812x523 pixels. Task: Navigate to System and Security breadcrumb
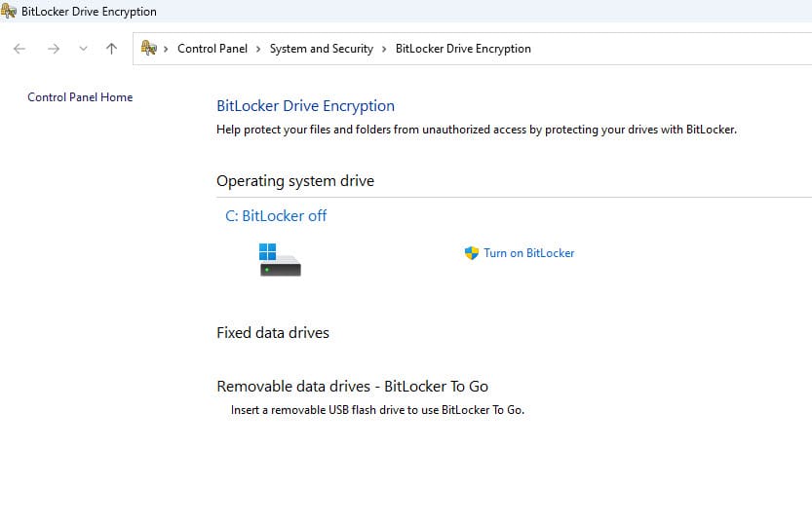tap(321, 49)
